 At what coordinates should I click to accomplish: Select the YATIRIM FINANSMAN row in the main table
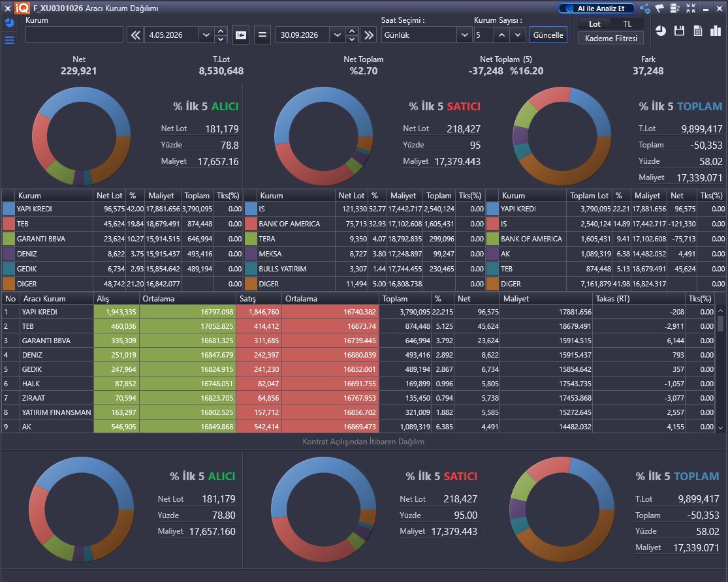[x=358, y=412]
